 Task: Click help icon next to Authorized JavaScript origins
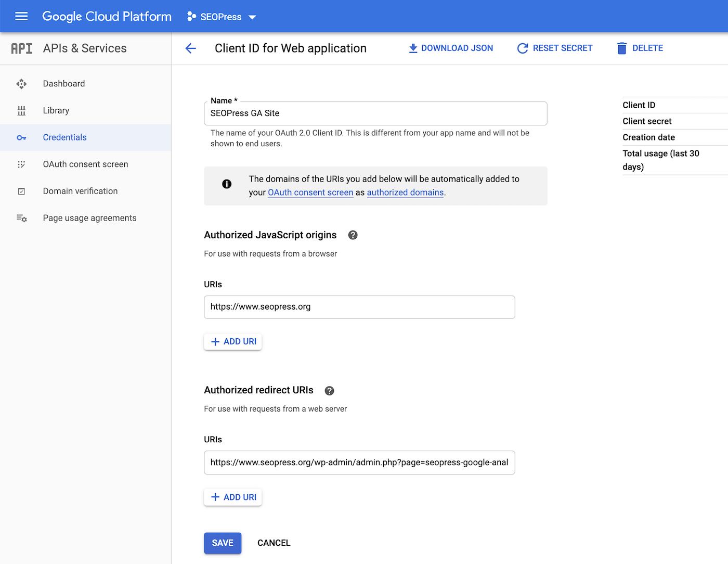pos(353,235)
